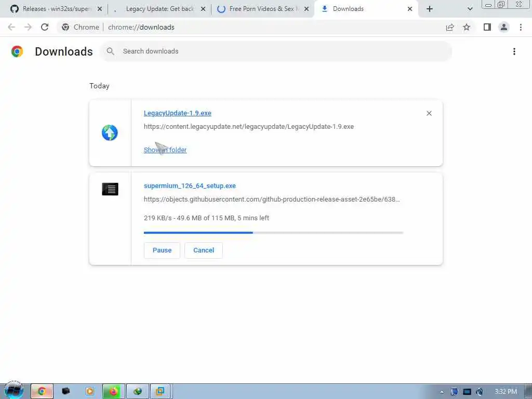Image resolution: width=532 pixels, height=399 pixels.
Task: Cancel the supermium download
Action: pos(204,250)
